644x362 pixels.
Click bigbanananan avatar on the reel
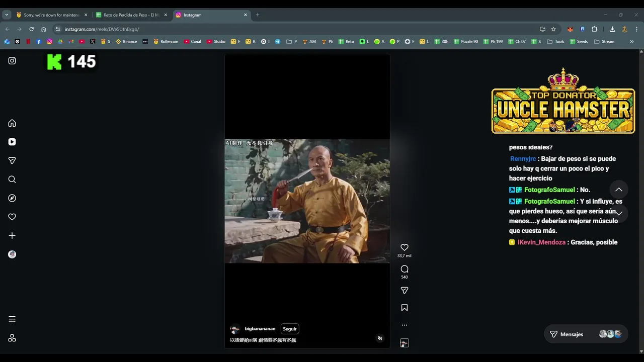234,329
